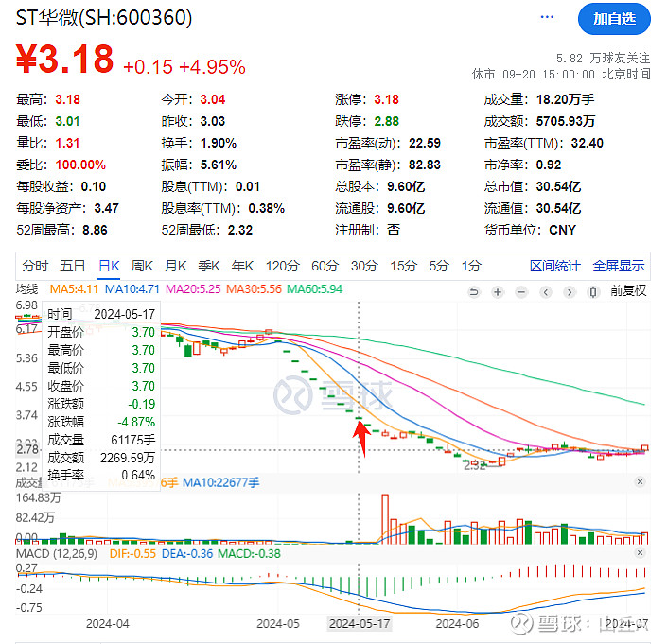The image size is (667, 644).
Task: Click the 5.82 万球友关注 followers text
Action: [x=603, y=59]
